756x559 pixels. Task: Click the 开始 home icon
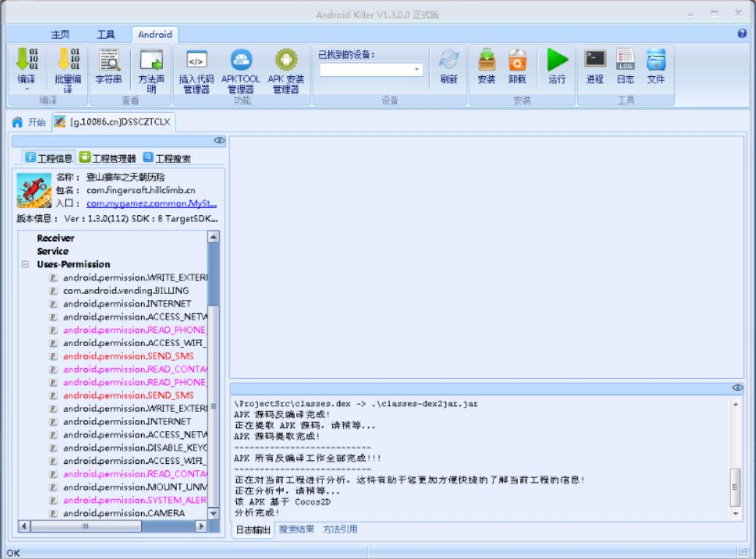[18, 122]
